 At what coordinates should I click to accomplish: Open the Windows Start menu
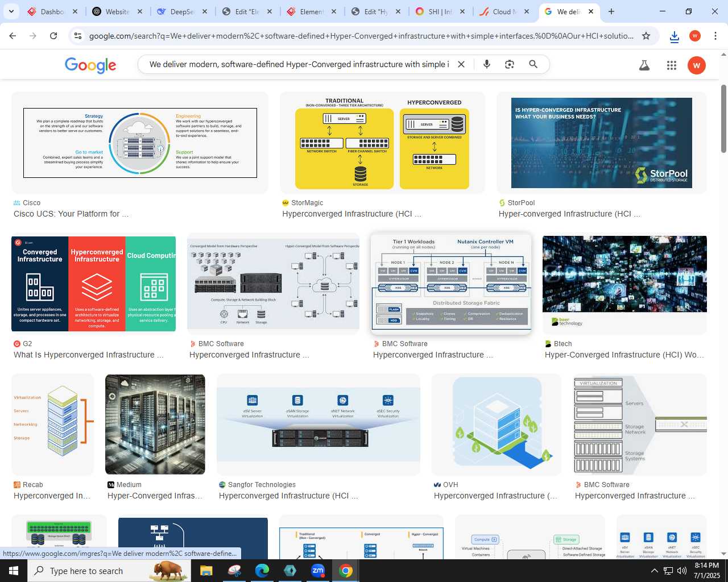tap(14, 571)
